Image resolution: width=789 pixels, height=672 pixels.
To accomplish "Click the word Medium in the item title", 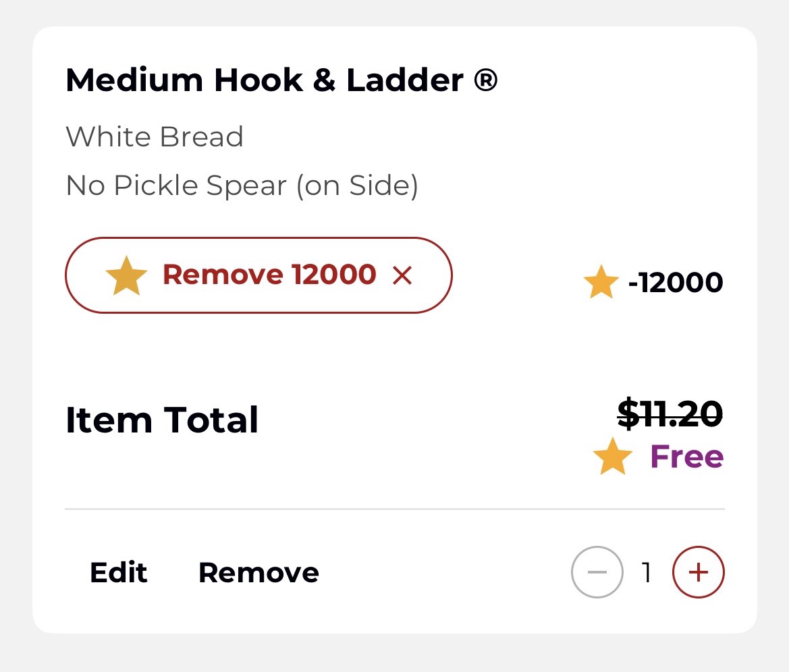I will (134, 81).
